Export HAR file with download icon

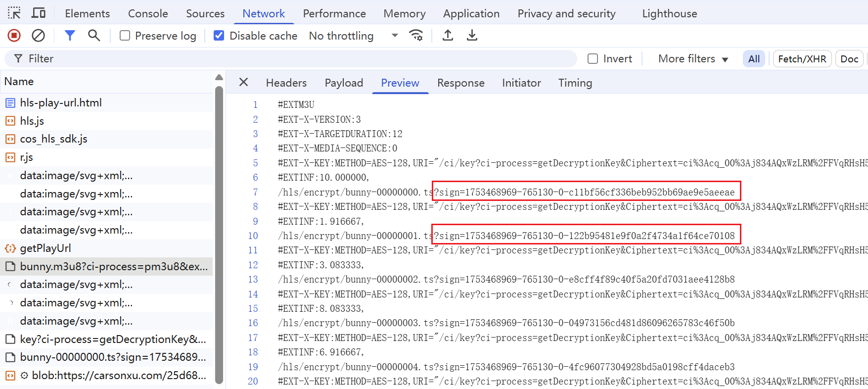[472, 36]
